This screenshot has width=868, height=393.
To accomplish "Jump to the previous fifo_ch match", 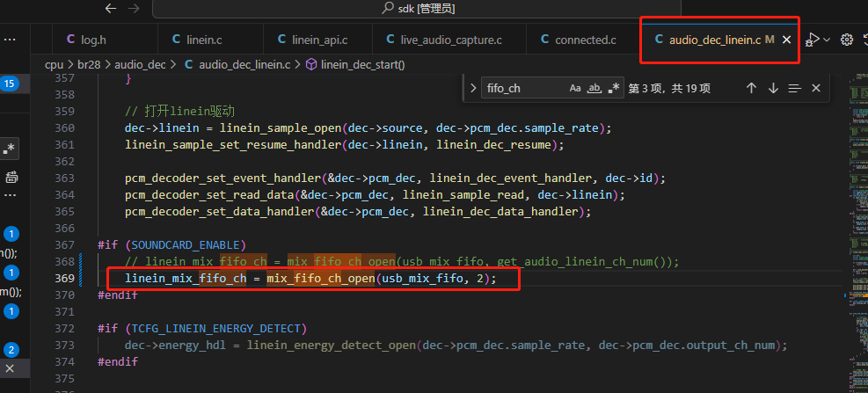I will (x=751, y=89).
